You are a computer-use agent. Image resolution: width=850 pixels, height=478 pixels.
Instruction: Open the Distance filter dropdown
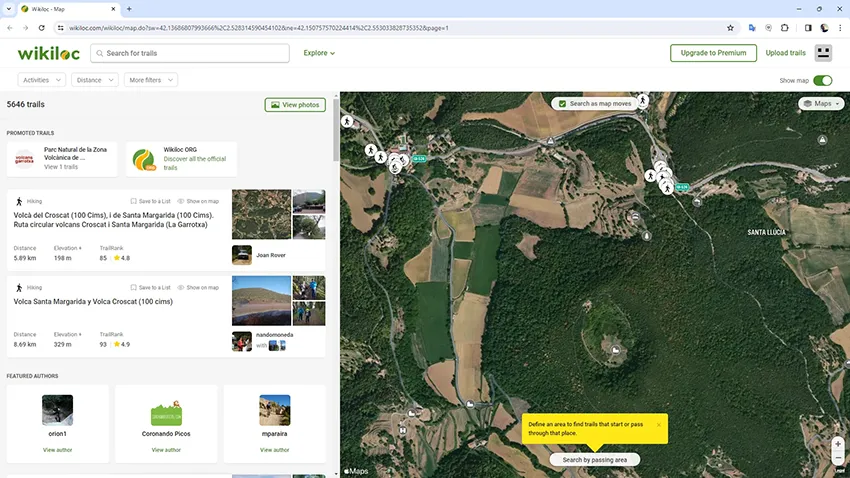[95, 80]
